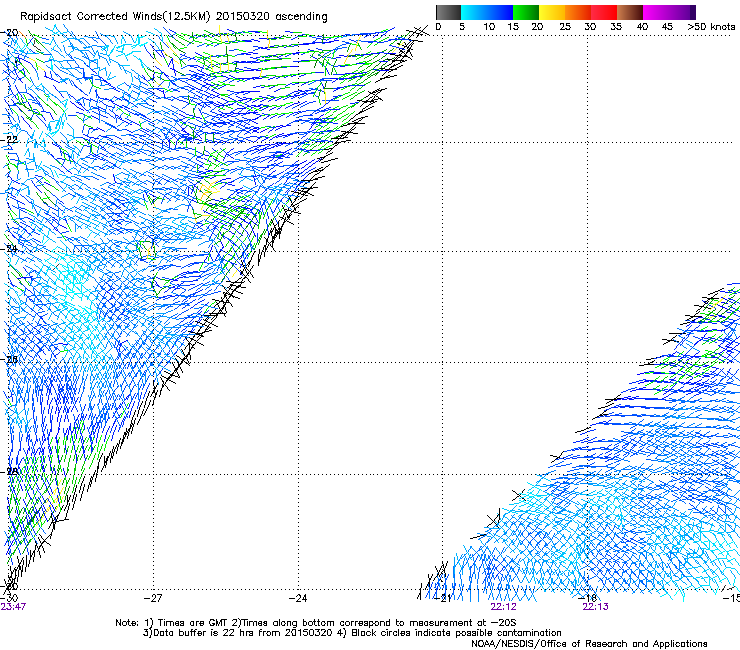Click the blue 10-15 knots color swatch

[500, 12]
